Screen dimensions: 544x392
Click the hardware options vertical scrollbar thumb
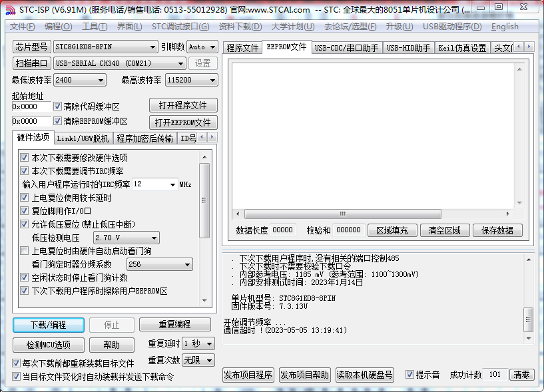click(x=204, y=200)
